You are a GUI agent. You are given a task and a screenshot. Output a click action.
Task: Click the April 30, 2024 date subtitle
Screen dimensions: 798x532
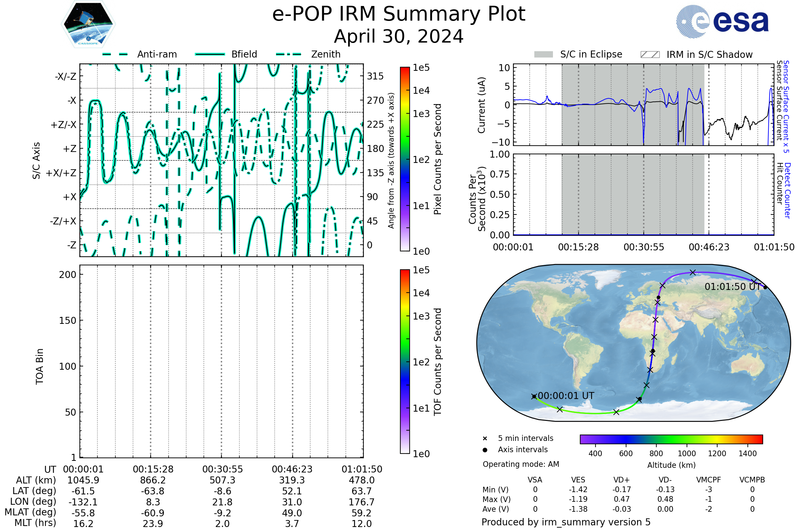point(399,37)
